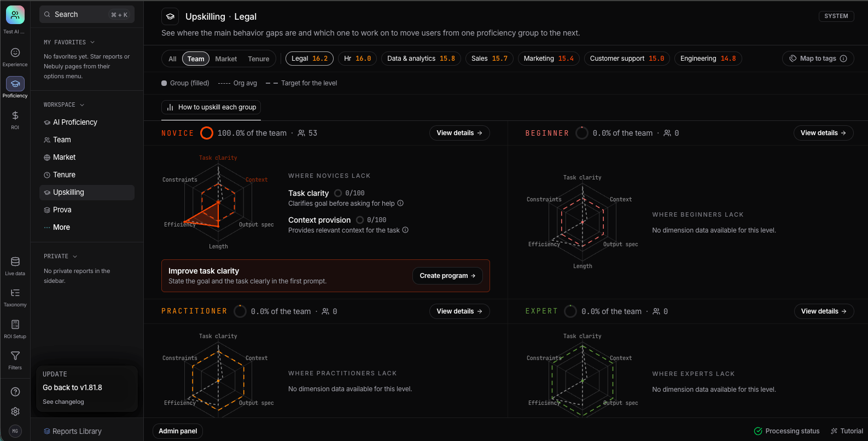Click Create program button
868x441 pixels.
coord(447,276)
